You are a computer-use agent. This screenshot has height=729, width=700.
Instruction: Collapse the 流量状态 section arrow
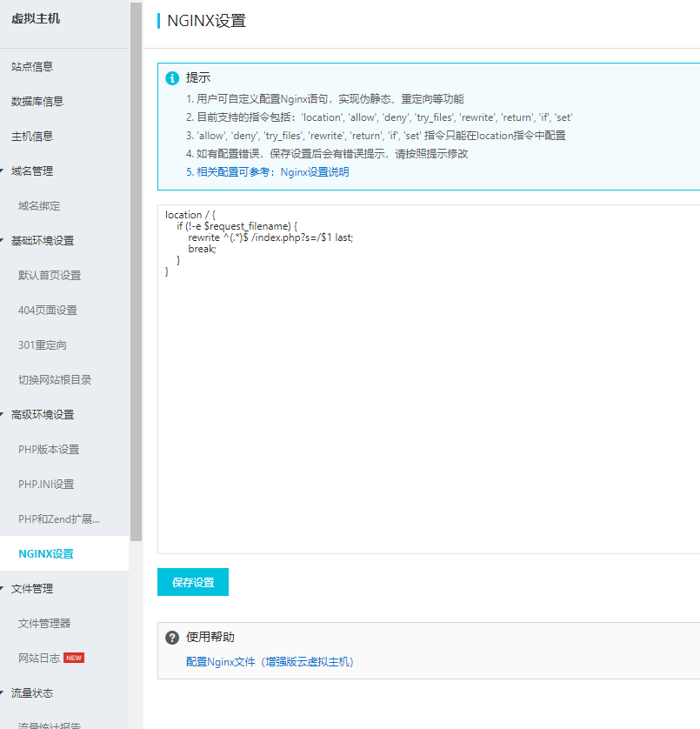(x=2, y=692)
